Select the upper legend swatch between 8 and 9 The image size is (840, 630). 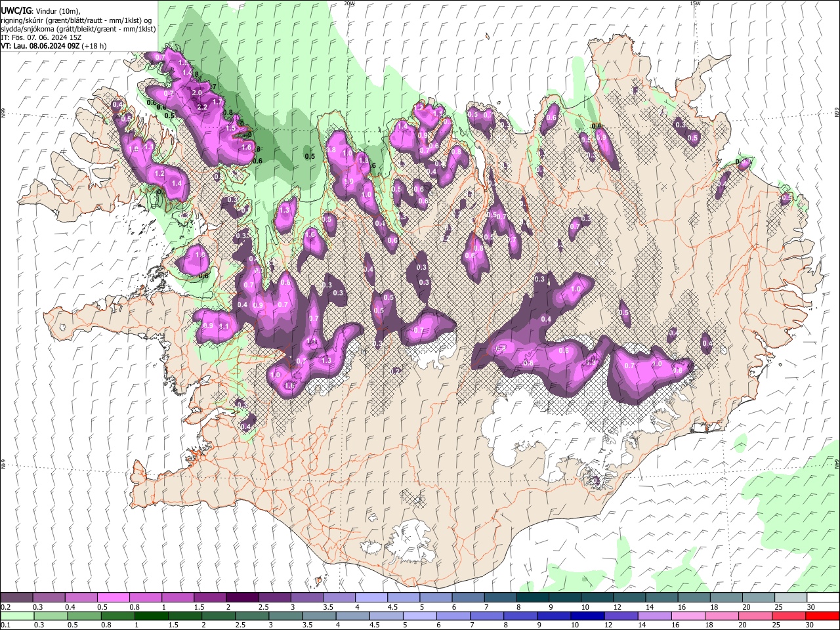[x=532, y=598]
